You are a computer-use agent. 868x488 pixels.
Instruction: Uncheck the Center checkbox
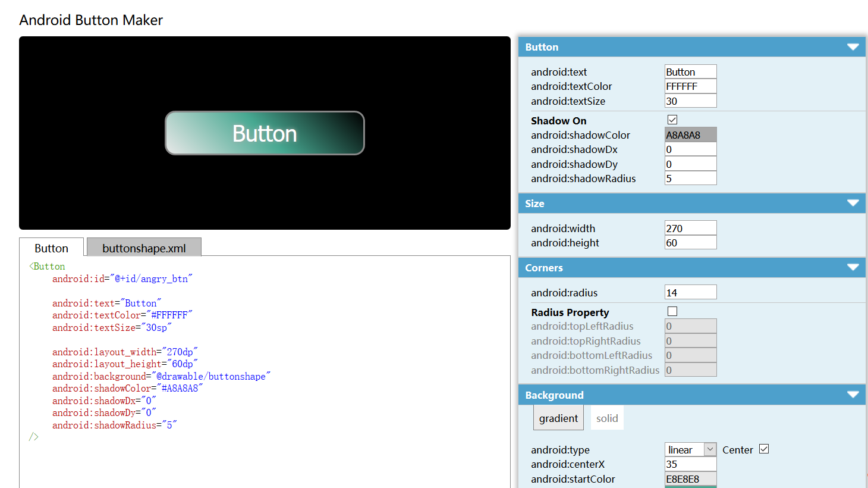tap(764, 449)
